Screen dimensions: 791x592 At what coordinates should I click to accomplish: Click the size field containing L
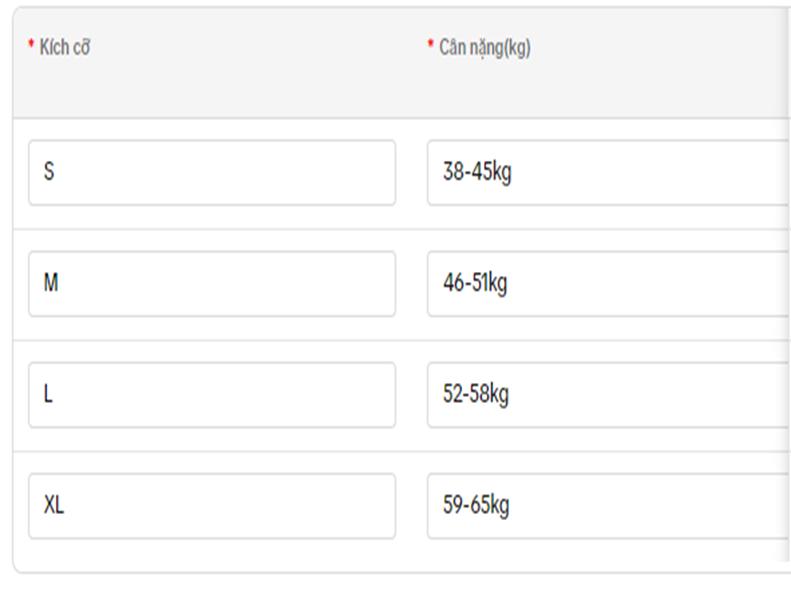tap(212, 395)
